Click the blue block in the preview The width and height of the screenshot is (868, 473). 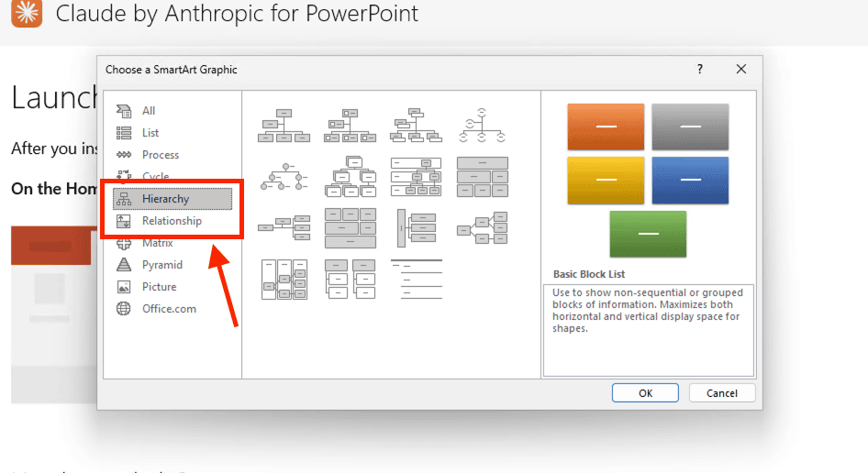[x=690, y=181]
